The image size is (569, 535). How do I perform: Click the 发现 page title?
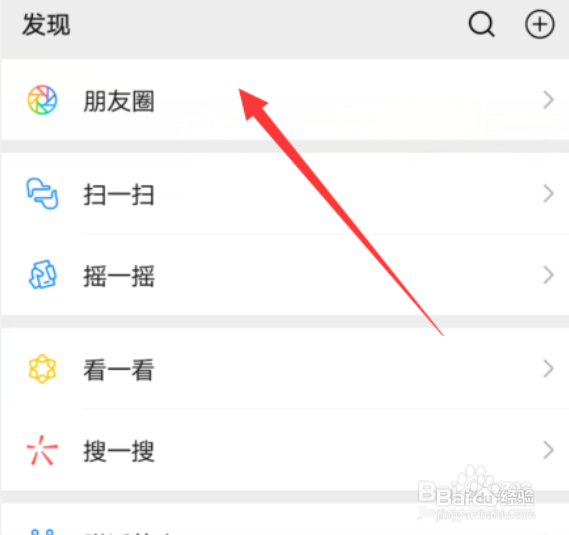46,25
